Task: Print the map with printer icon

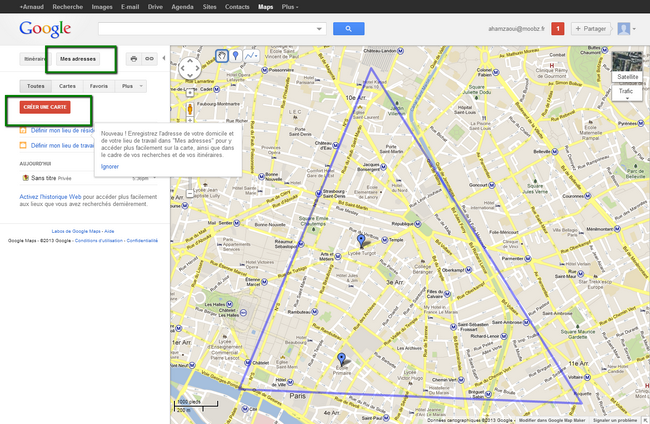Action: pyautogui.click(x=133, y=59)
